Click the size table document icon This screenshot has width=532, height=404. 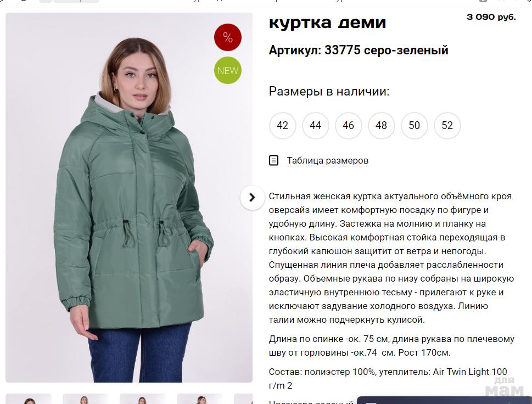[273, 160]
